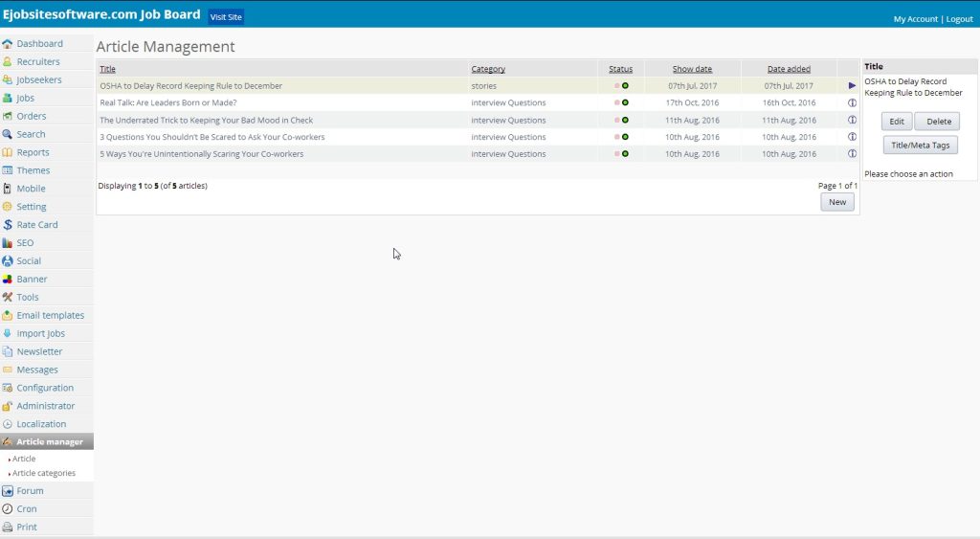Sort articles by Show date column
Image resolution: width=980 pixels, height=539 pixels.
coord(692,69)
